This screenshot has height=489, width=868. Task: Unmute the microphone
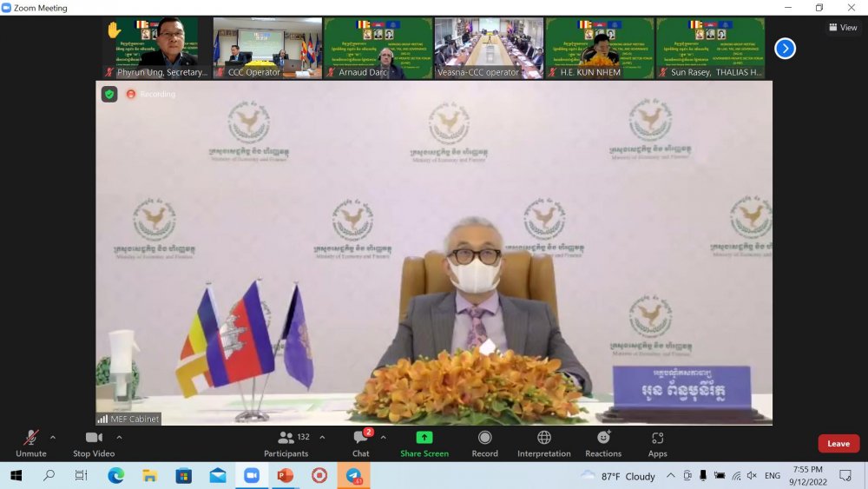pos(31,444)
